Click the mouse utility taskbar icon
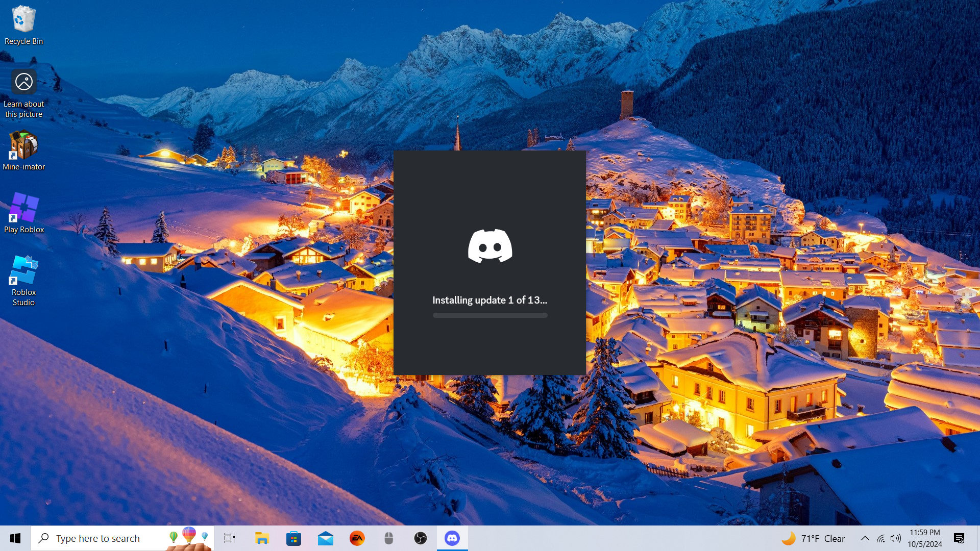Viewport: 980px width, 551px height. pyautogui.click(x=389, y=538)
